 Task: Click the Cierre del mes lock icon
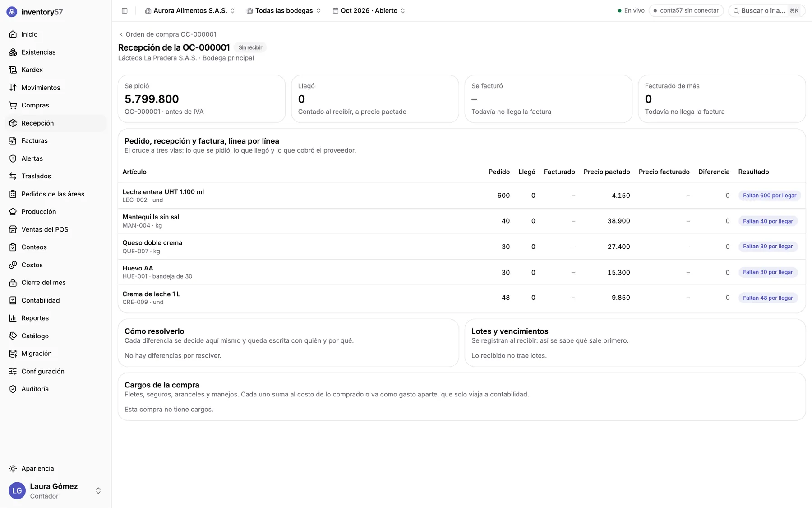tap(13, 283)
